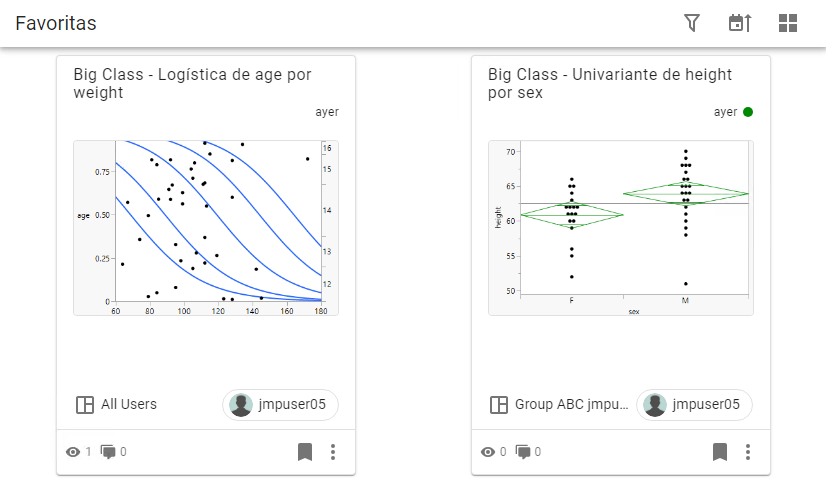Click the All Users group icon
Image resolution: width=826 pixels, height=500 pixels.
tap(85, 405)
